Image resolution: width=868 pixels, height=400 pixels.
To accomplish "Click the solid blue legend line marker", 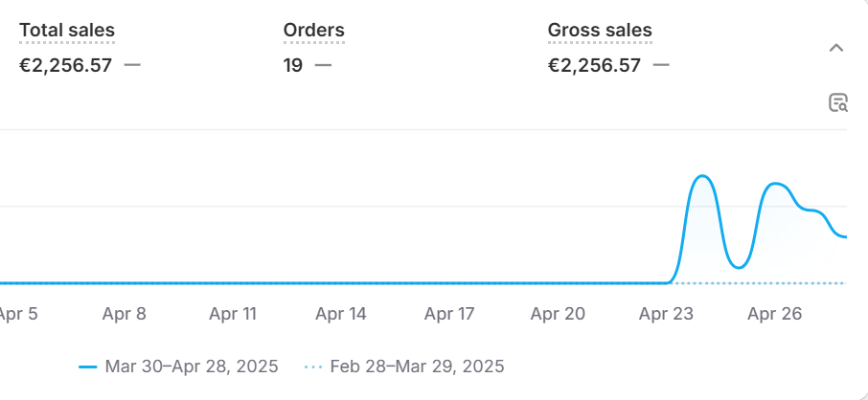I will click(88, 367).
